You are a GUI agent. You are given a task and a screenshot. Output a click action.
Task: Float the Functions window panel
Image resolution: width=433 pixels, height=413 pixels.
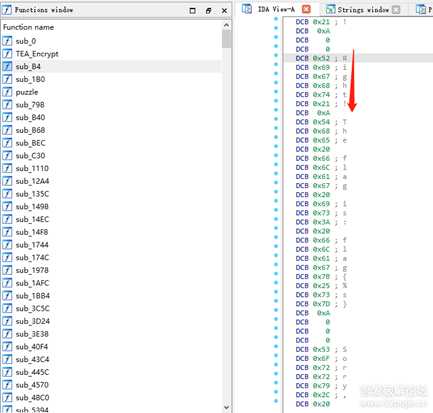point(208,11)
